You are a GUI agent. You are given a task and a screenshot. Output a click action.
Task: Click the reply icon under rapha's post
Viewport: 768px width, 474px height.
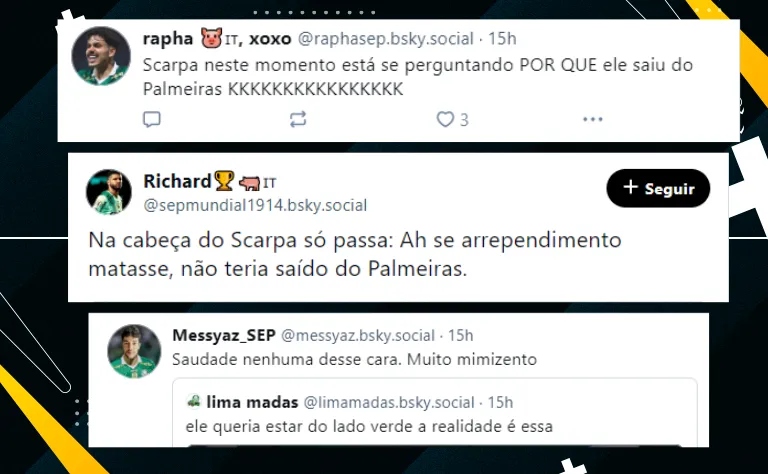click(x=151, y=119)
